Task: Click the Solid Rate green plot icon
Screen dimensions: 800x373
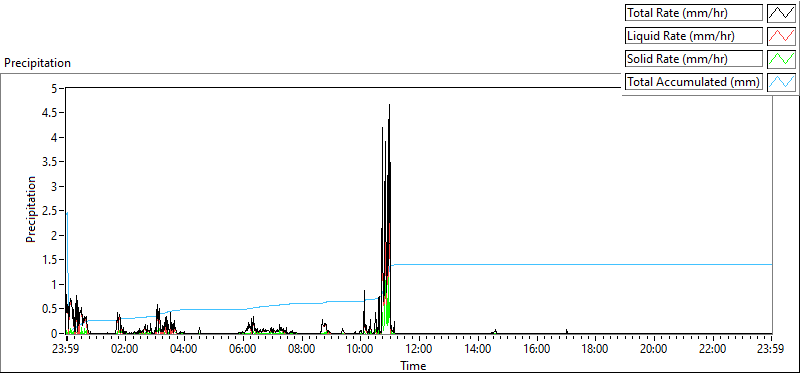Action: coord(782,58)
